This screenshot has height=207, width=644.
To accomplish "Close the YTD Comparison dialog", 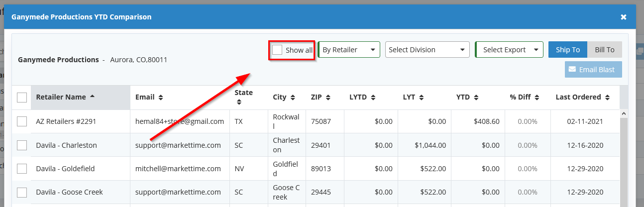I will (x=623, y=17).
